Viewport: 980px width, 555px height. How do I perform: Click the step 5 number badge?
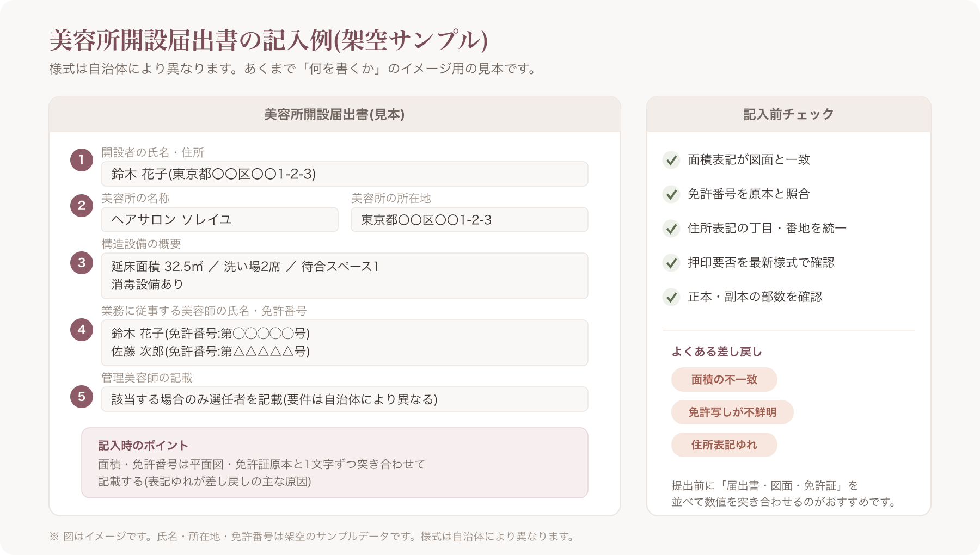82,397
